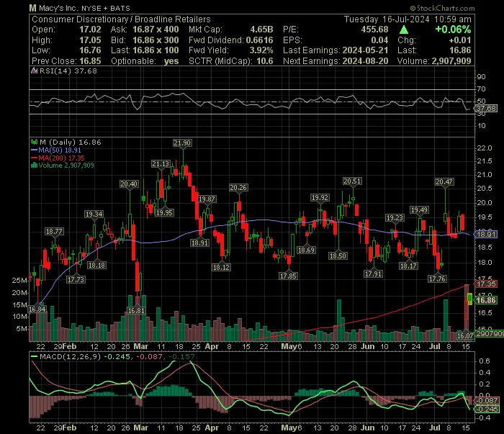Click the 17.85 low price label
Screen dimensions: 504x434
(x=288, y=276)
